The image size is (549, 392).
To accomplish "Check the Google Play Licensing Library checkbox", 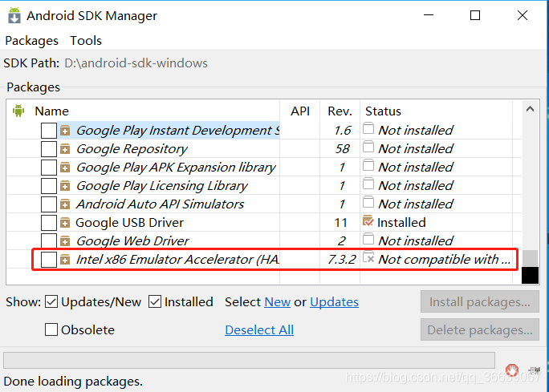I will tap(49, 186).
